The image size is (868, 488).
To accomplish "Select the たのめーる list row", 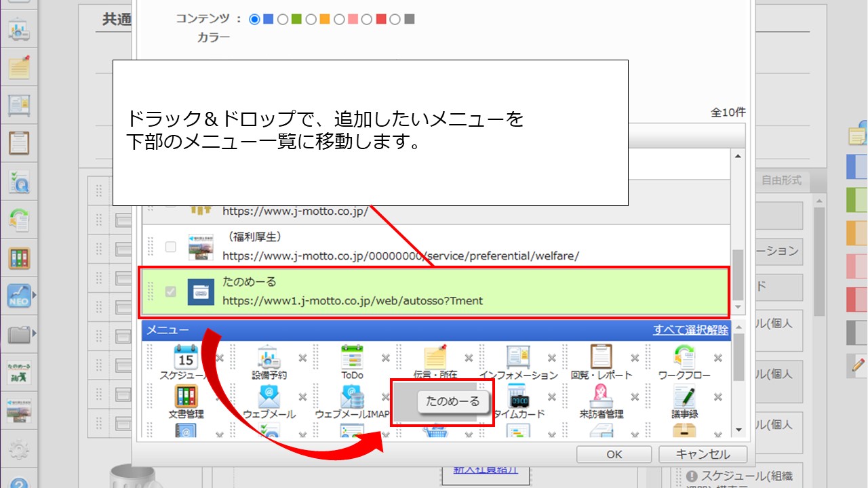I will click(434, 291).
